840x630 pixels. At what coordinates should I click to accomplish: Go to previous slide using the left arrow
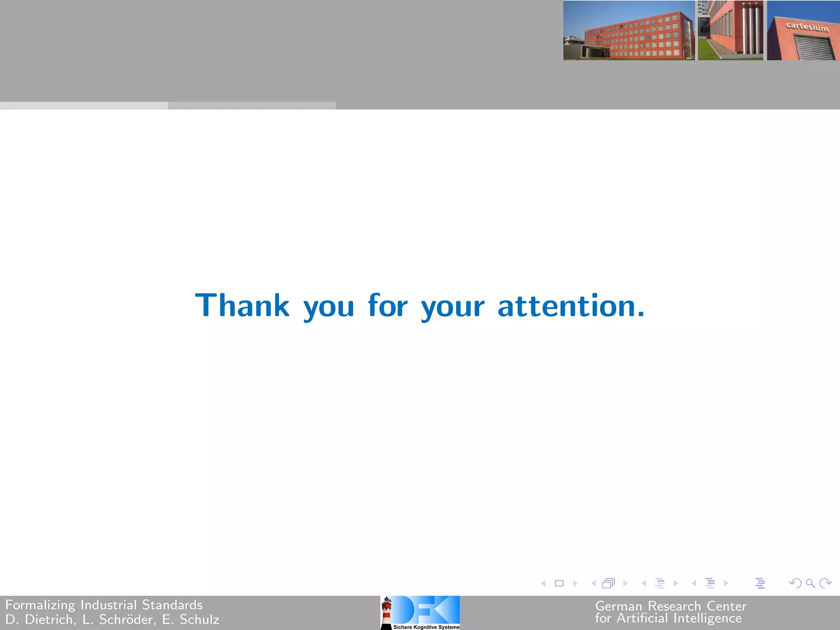click(543, 583)
